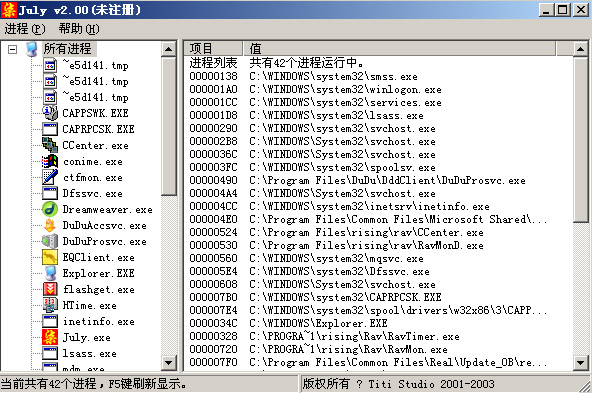Select the 所有进程 root item

(x=68, y=49)
